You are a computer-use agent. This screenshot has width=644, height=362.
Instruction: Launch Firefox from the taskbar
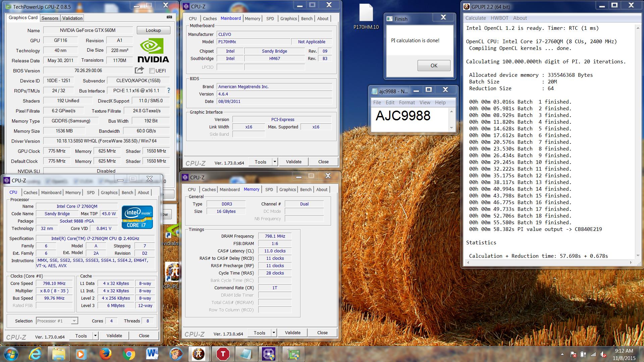(105, 354)
